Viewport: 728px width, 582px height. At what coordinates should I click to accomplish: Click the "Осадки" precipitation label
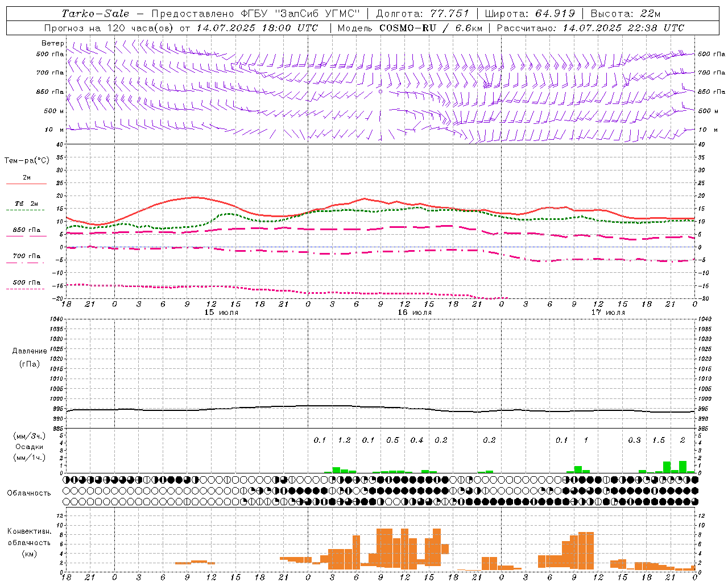[x=29, y=447]
